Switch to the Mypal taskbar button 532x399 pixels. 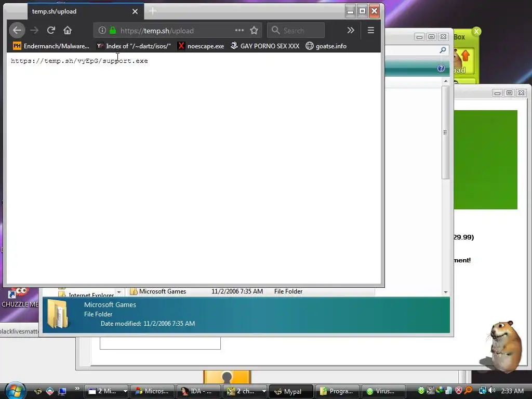[x=291, y=392]
